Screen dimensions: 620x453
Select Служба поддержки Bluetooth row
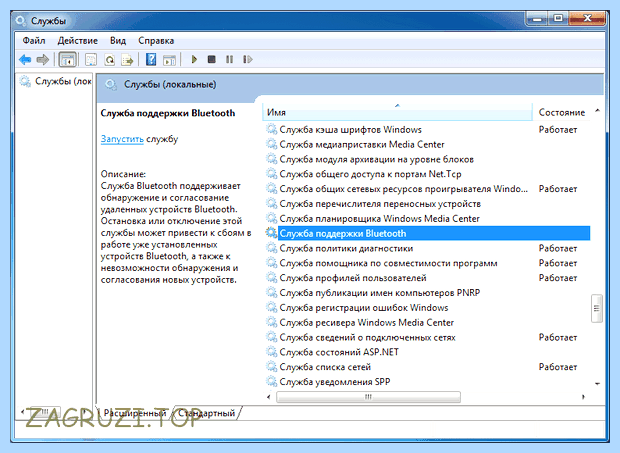[x=428, y=234]
